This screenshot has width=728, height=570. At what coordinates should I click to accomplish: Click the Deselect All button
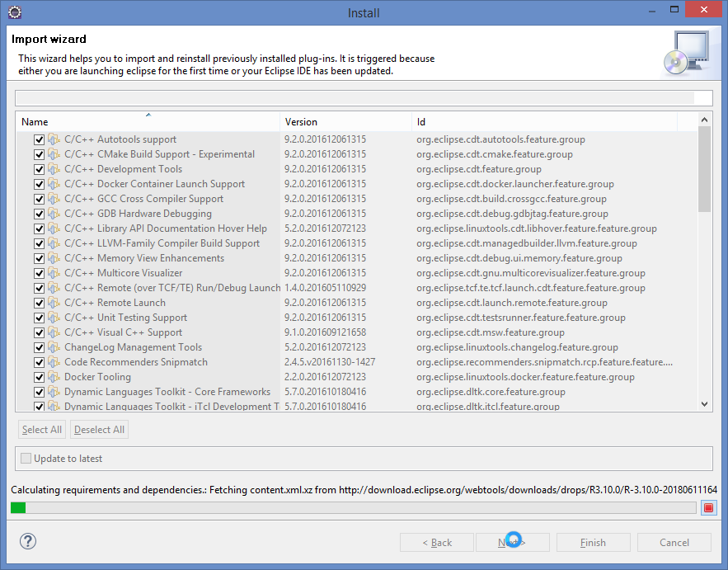(x=99, y=430)
